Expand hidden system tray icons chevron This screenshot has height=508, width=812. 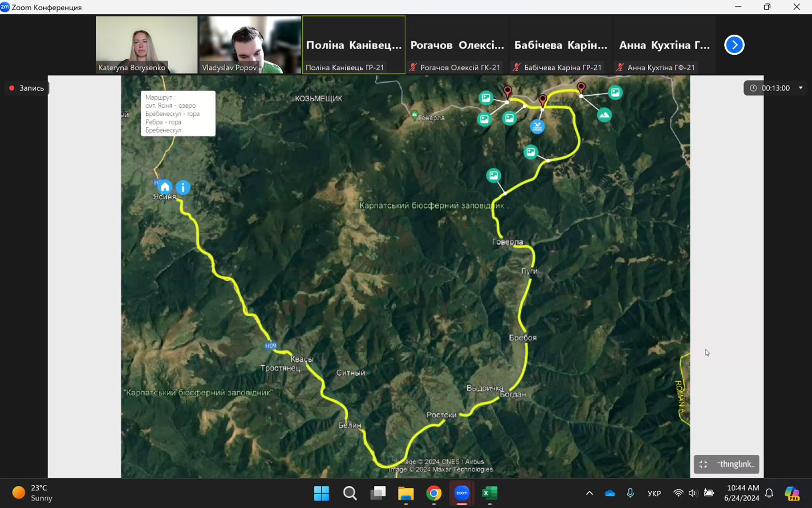coord(589,493)
